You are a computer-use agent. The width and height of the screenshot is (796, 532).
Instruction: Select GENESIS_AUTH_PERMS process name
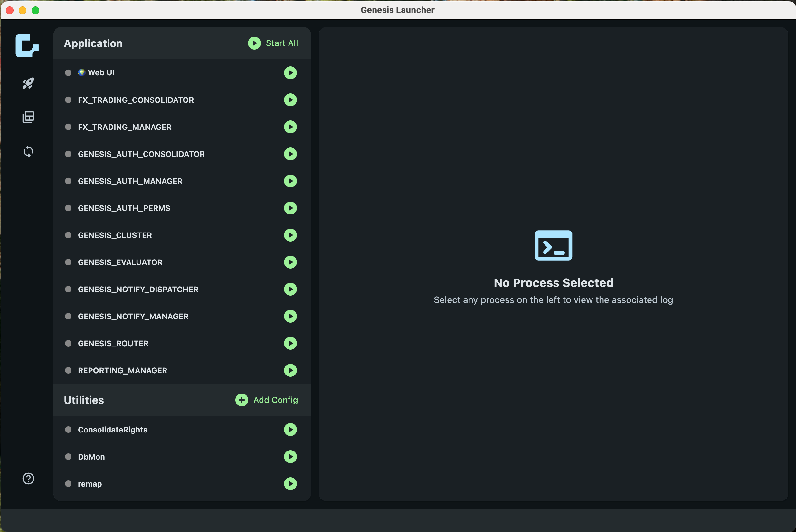click(x=124, y=208)
